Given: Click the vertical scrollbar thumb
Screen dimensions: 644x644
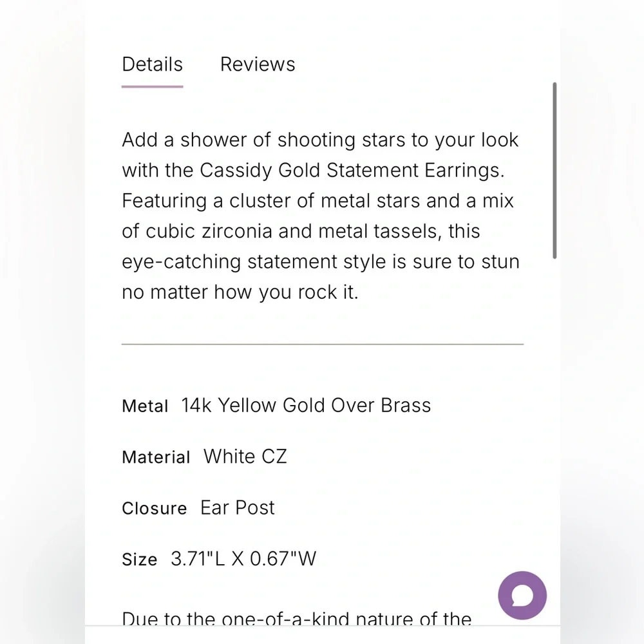Looking at the screenshot, I should pyautogui.click(x=554, y=171).
